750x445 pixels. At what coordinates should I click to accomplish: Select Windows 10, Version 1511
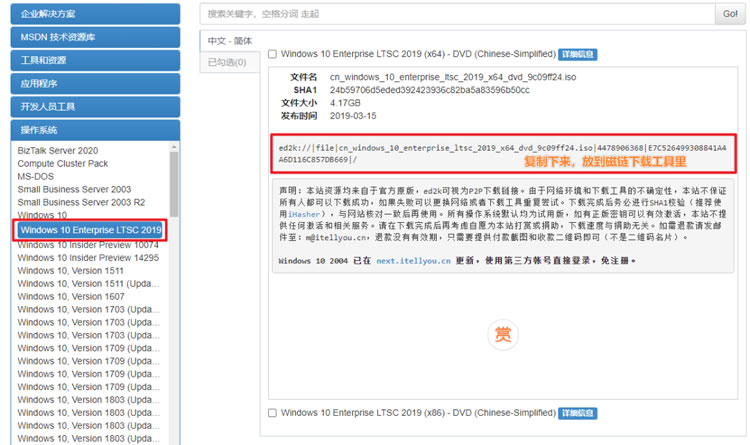tap(70, 271)
